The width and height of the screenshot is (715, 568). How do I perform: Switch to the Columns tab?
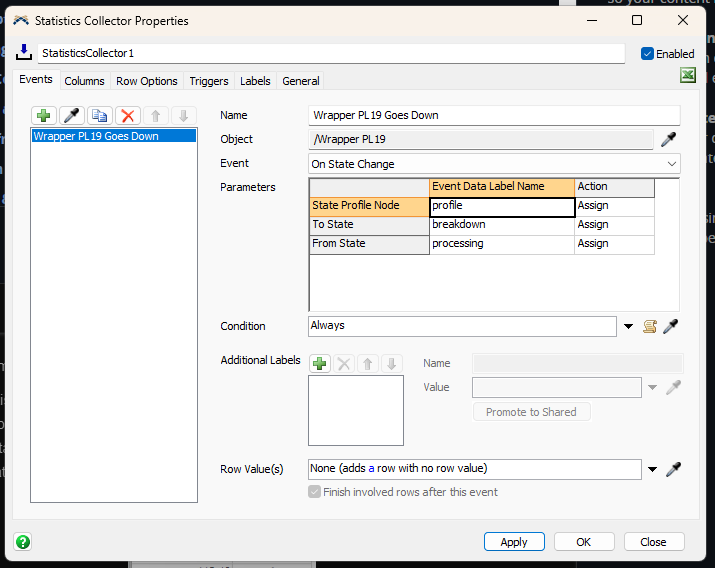pyautogui.click(x=84, y=81)
